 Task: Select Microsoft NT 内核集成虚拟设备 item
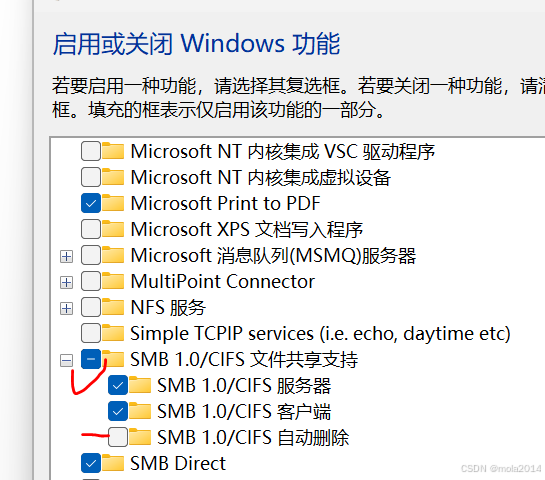(261, 177)
